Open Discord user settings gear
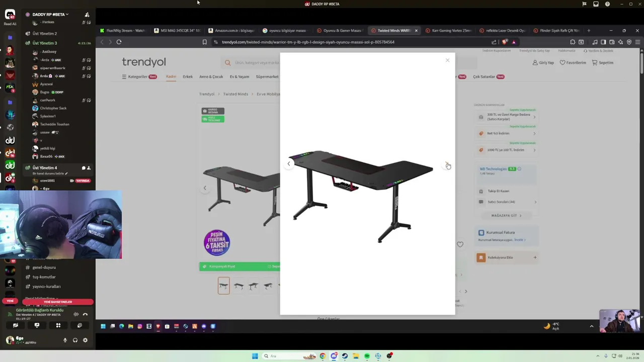The height and width of the screenshot is (362, 644). point(85,340)
